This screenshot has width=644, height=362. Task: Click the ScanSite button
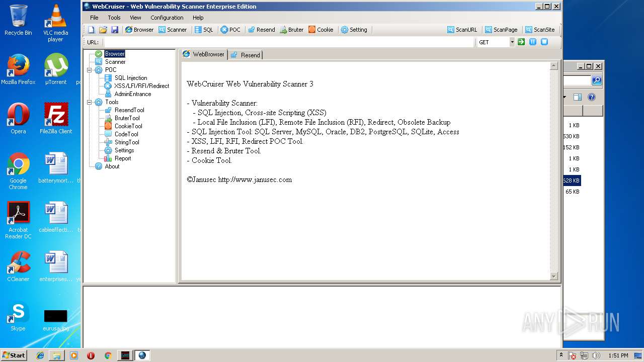pyautogui.click(x=540, y=30)
